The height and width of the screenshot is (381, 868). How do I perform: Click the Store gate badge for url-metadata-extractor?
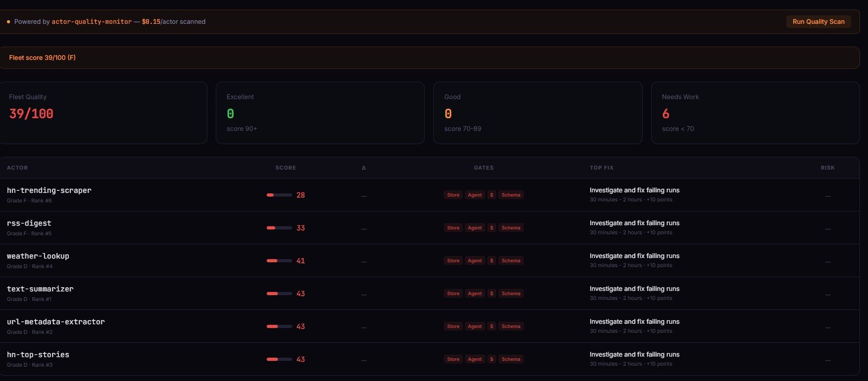[x=453, y=326]
